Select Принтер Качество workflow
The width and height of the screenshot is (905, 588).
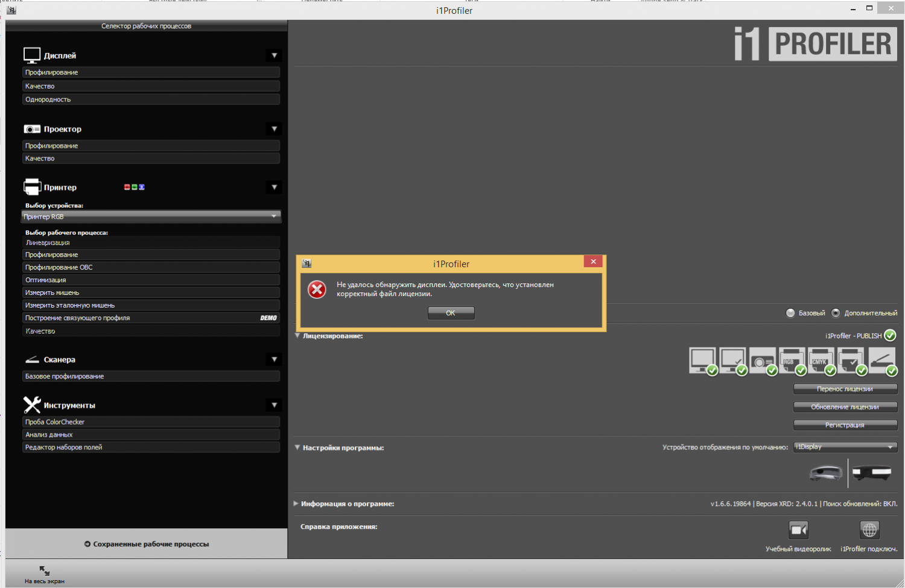click(151, 331)
